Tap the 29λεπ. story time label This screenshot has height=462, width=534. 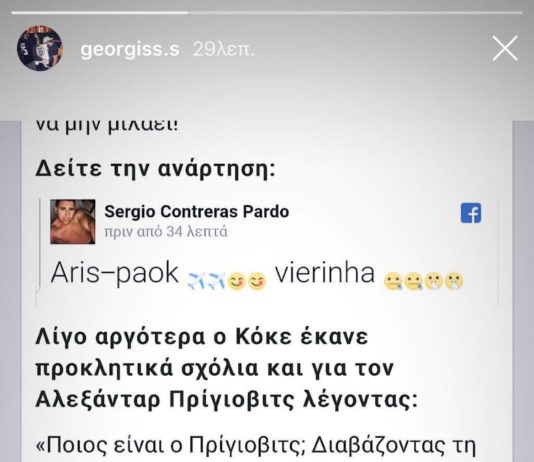(223, 50)
